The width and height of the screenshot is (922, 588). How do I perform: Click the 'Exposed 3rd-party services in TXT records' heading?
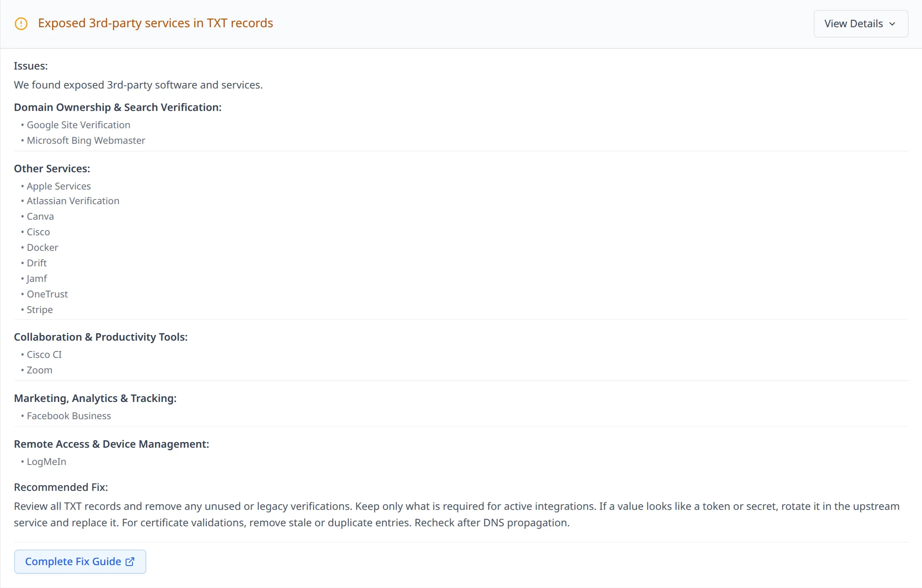tap(155, 23)
